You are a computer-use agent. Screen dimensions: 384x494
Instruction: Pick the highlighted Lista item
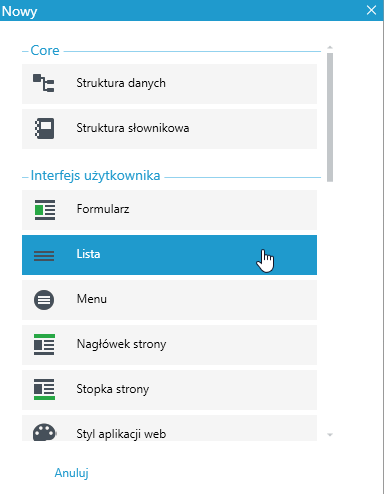169,255
